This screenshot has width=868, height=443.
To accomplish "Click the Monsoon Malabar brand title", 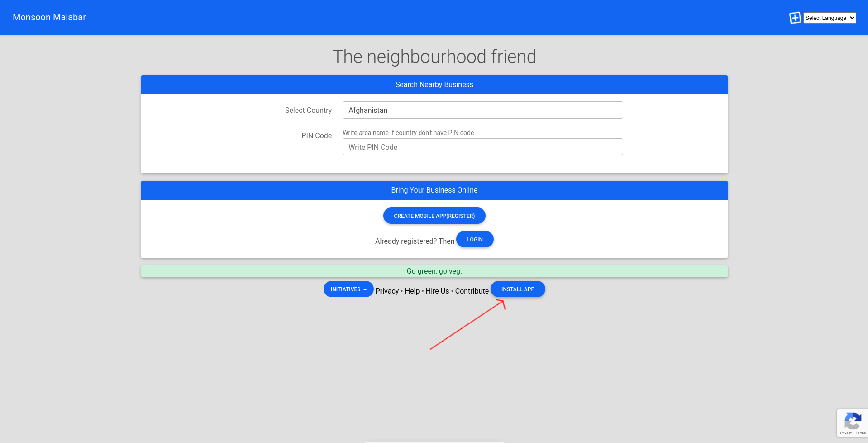I will click(x=49, y=17).
